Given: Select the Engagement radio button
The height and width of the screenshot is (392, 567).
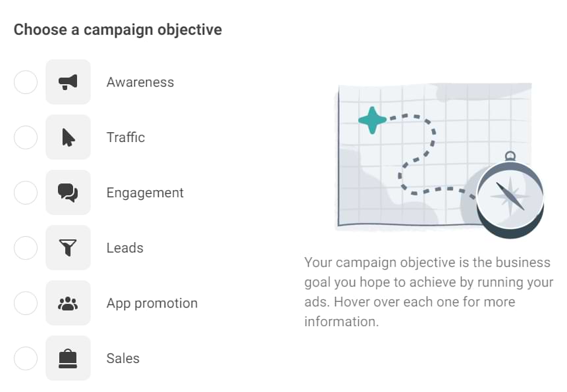Looking at the screenshot, I should pos(26,193).
